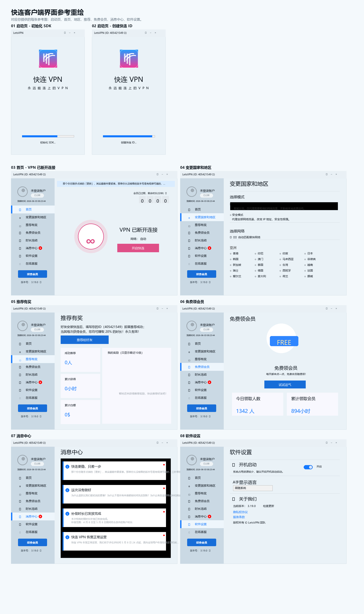Open 在线客服 in panel 03 sidebar

coord(33,264)
